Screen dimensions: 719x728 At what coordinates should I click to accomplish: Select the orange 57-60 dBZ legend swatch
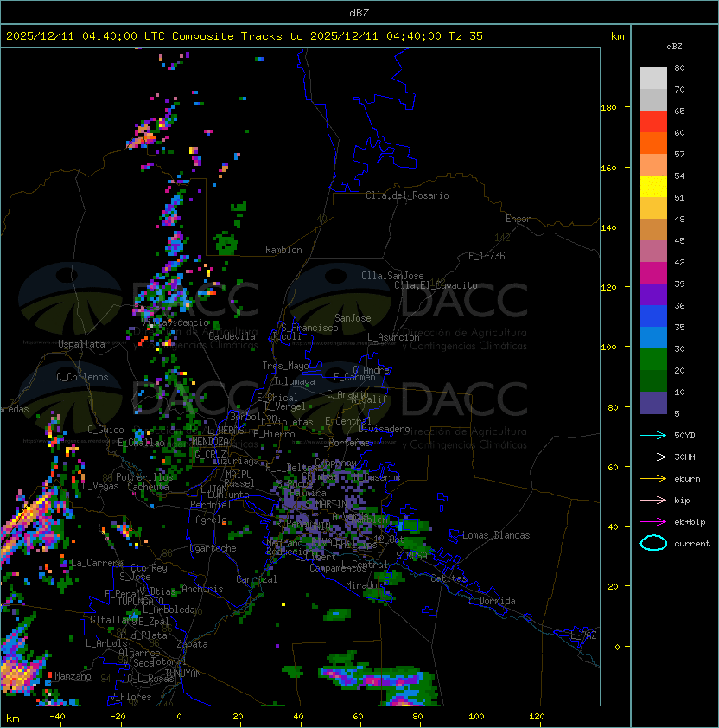coord(653,143)
